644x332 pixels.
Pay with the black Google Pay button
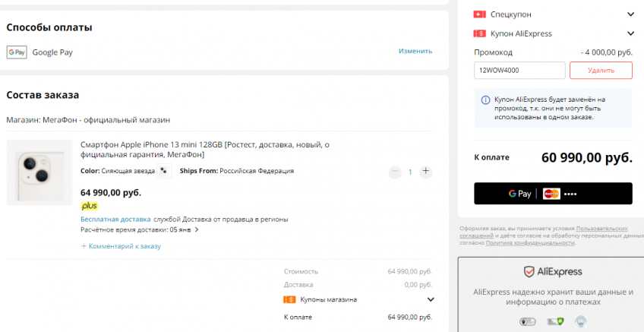tap(553, 194)
